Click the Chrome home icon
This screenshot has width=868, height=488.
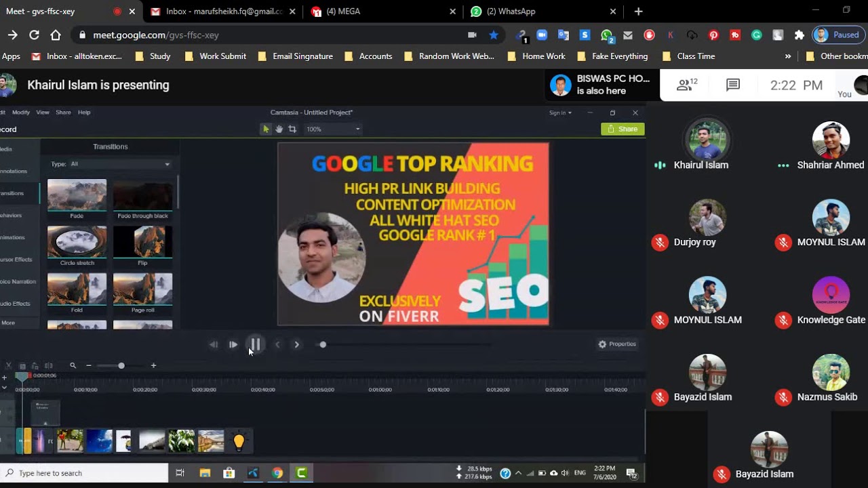56,35
